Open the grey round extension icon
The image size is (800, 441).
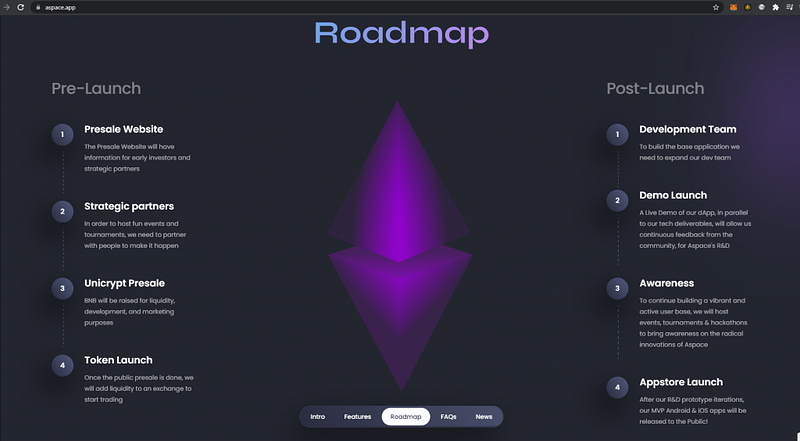tap(762, 7)
